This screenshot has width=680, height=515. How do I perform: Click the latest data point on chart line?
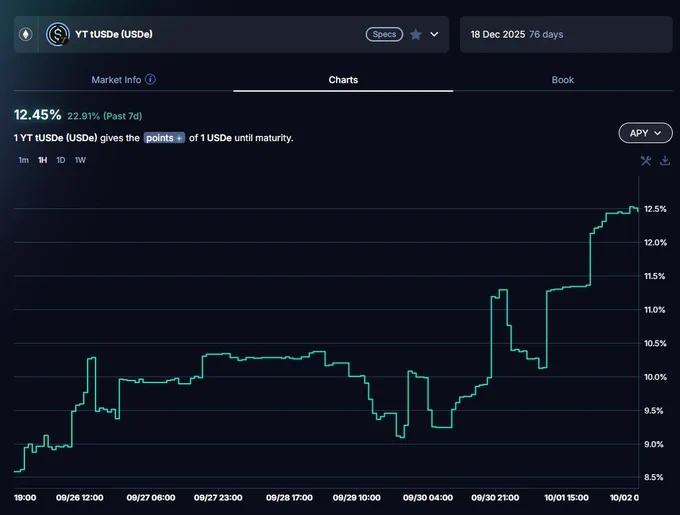638,210
